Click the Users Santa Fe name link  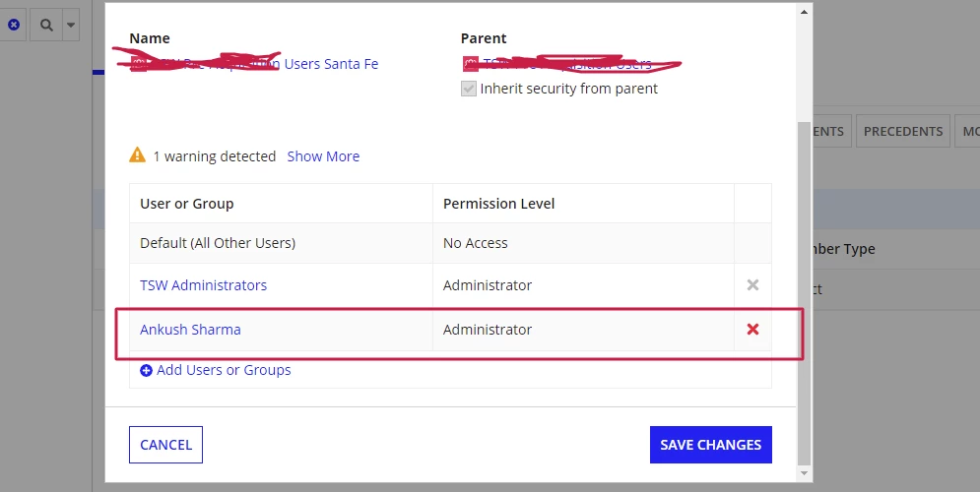click(331, 64)
